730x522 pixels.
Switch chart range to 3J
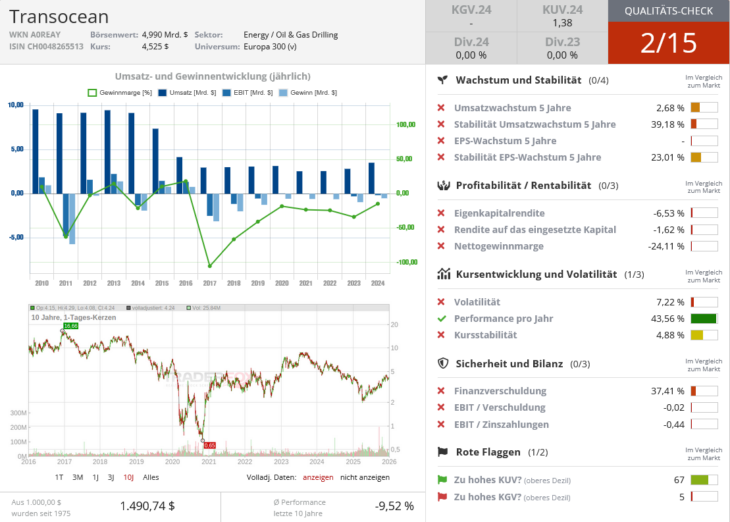(x=110, y=477)
